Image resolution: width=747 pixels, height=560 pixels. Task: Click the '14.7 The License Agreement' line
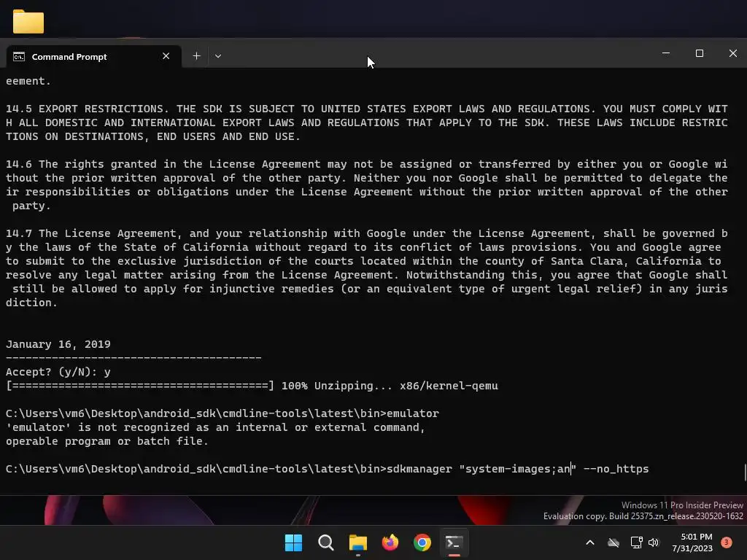367,233
